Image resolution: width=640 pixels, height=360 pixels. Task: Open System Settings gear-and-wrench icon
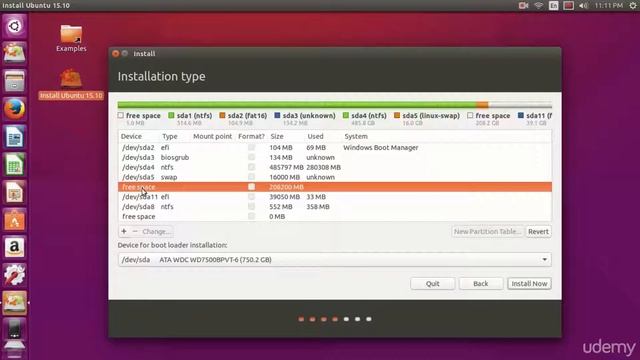15,275
